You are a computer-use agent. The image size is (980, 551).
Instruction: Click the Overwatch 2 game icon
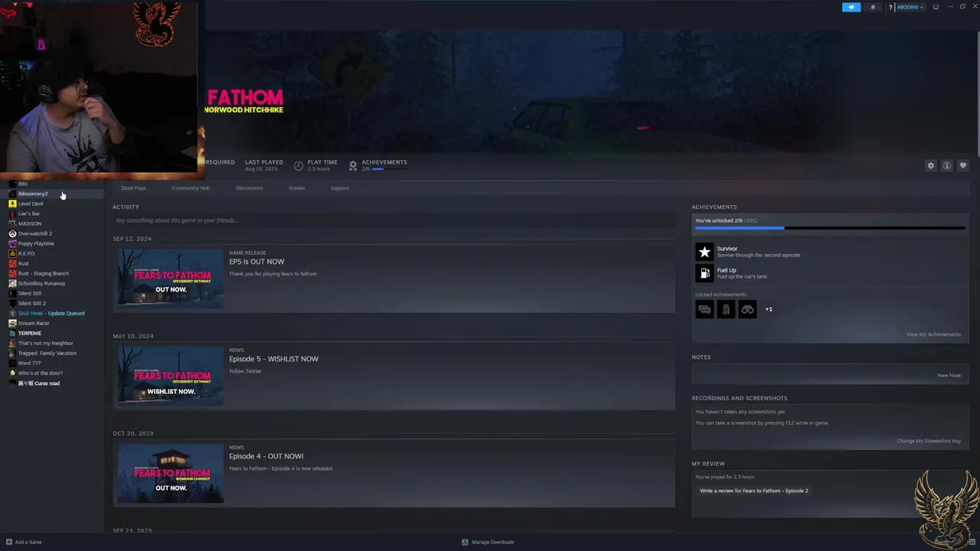pos(12,233)
